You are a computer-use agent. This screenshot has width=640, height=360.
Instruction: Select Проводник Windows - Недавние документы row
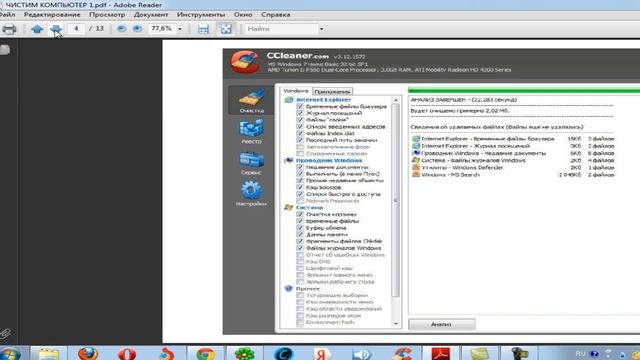513,153
